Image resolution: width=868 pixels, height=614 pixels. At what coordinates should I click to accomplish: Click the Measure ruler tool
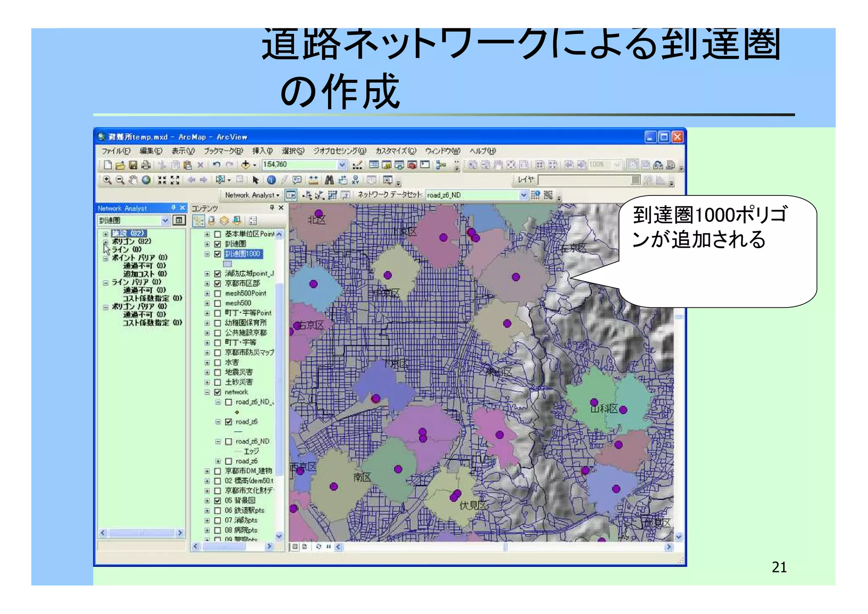(x=313, y=180)
